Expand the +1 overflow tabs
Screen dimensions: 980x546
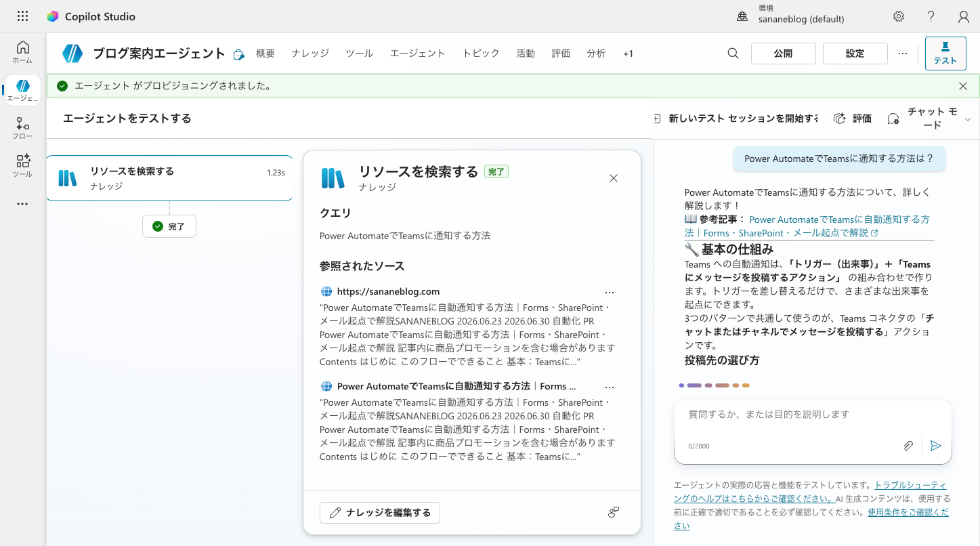tap(628, 54)
